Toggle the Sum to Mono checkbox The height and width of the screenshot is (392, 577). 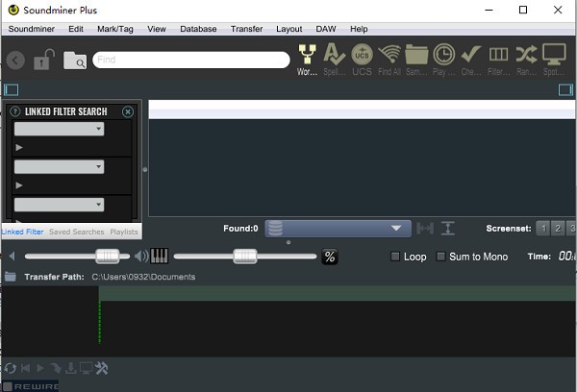441,257
